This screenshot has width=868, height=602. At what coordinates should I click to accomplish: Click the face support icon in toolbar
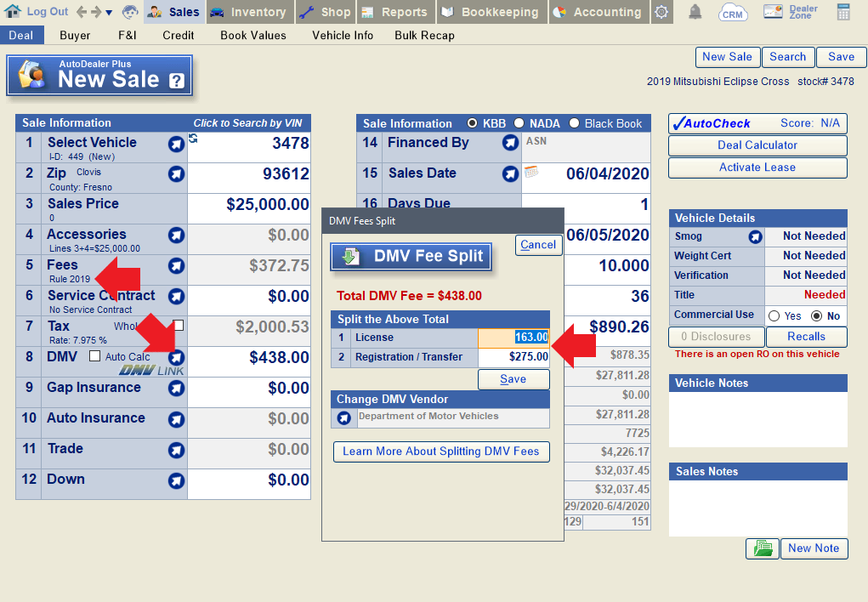(130, 12)
